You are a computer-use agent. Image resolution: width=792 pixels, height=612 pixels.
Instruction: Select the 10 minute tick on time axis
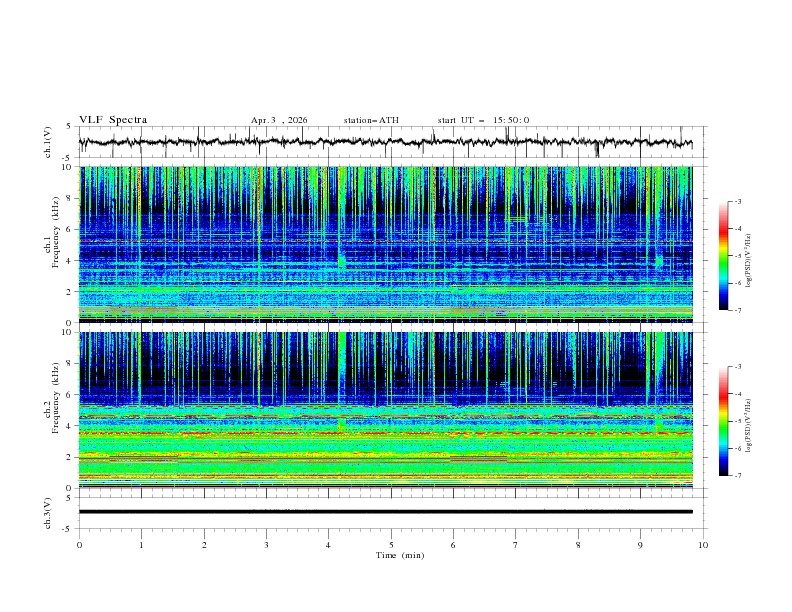(x=703, y=544)
